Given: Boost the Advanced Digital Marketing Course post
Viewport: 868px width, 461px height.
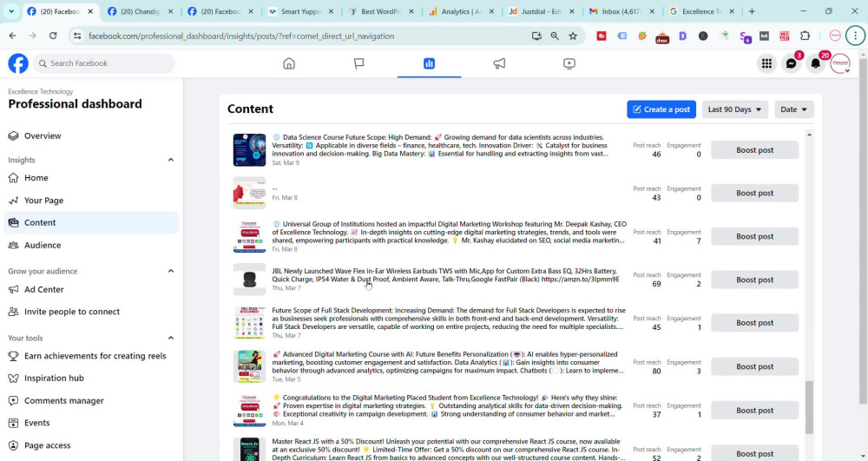Looking at the screenshot, I should point(754,366).
